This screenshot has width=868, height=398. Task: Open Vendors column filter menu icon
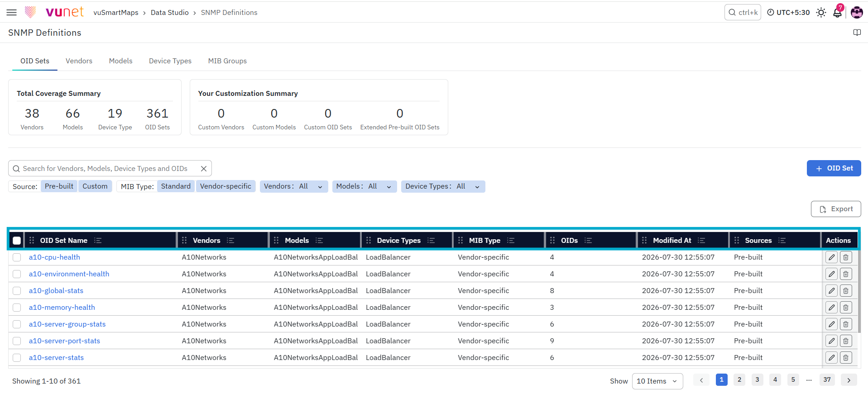tap(230, 241)
